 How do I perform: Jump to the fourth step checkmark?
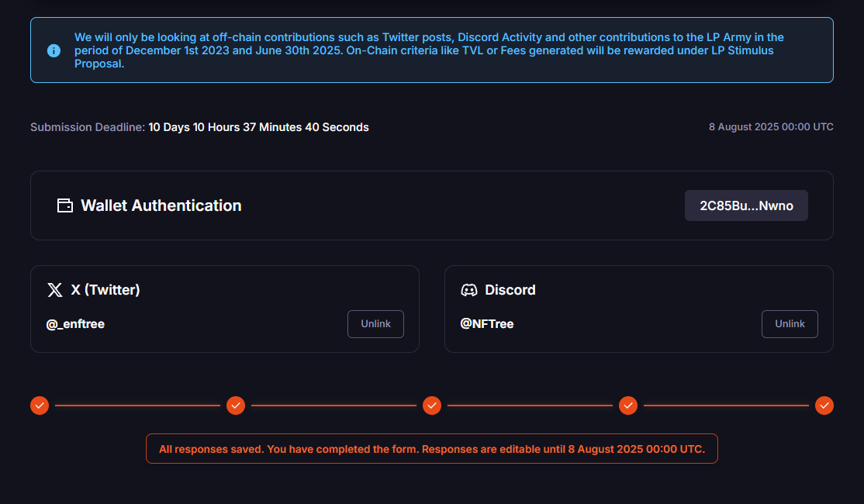[x=628, y=406]
